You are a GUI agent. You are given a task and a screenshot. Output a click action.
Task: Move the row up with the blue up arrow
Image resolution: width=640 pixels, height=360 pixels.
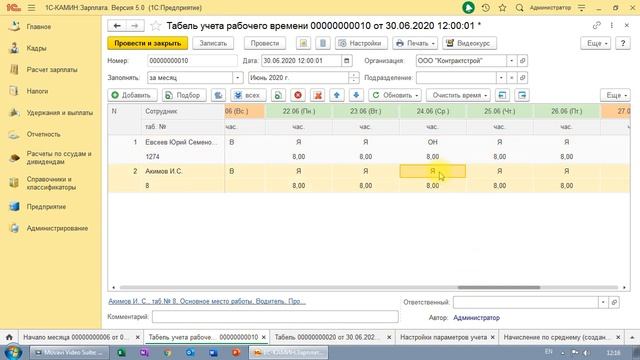point(337,95)
